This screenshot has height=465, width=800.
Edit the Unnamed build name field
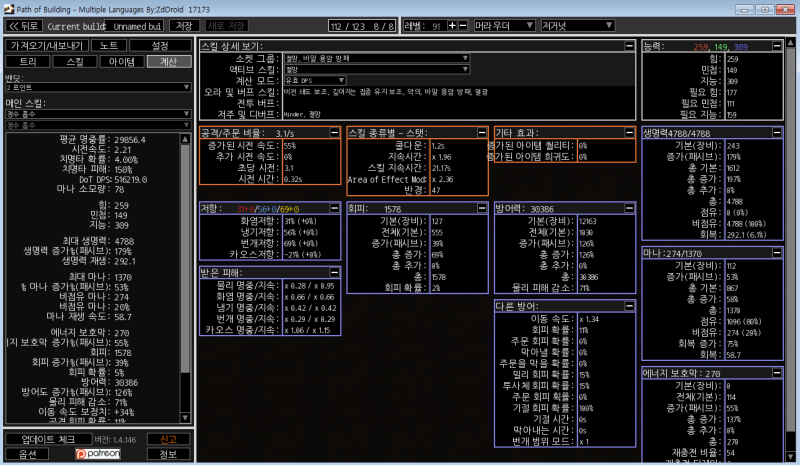pyautogui.click(x=135, y=26)
